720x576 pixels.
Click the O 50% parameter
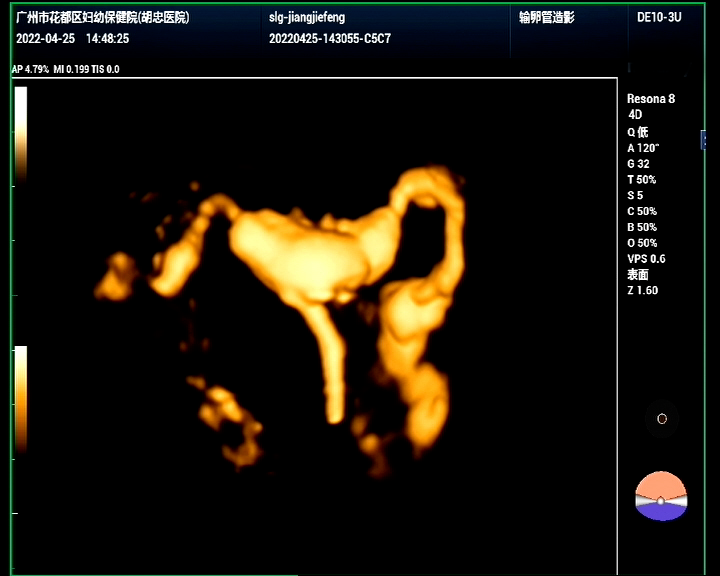[642, 243]
